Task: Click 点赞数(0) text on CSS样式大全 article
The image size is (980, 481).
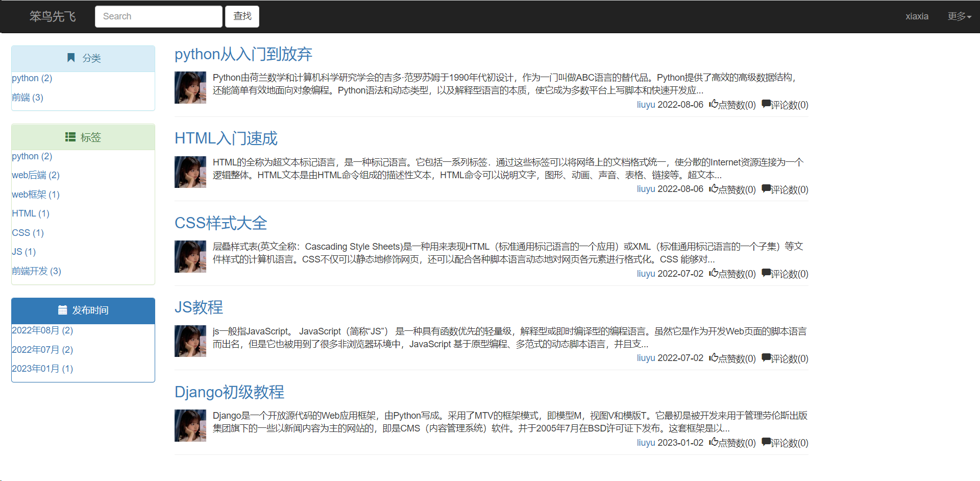Action: point(737,274)
